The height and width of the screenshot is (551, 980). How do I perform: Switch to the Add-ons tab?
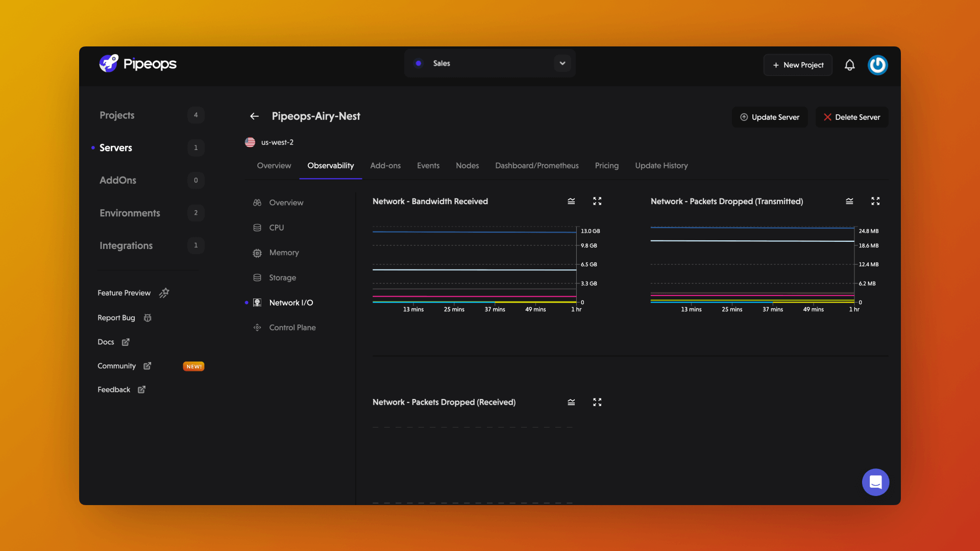385,166
